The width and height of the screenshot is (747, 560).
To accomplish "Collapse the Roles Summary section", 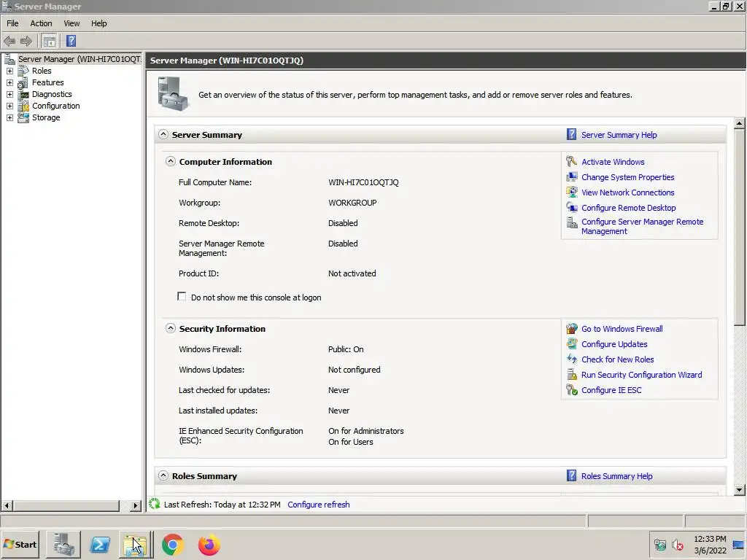I will point(163,475).
